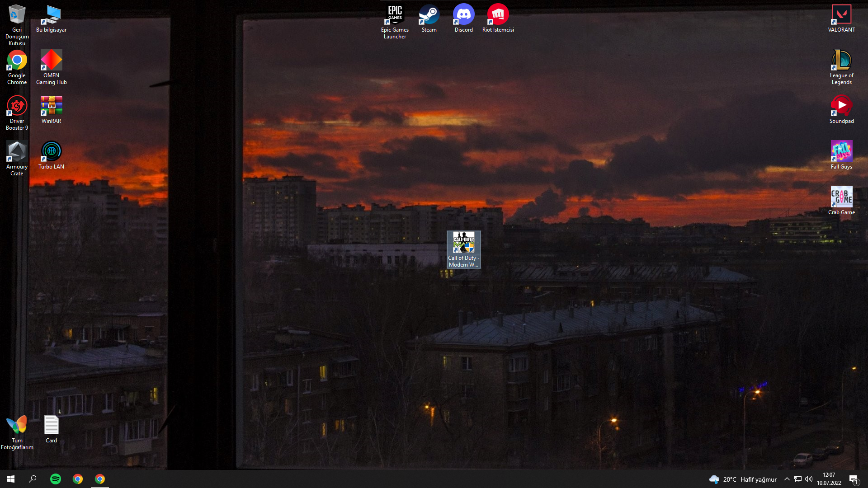Click the taskbar search magnifier
Image resolution: width=868 pixels, height=488 pixels.
(33, 479)
